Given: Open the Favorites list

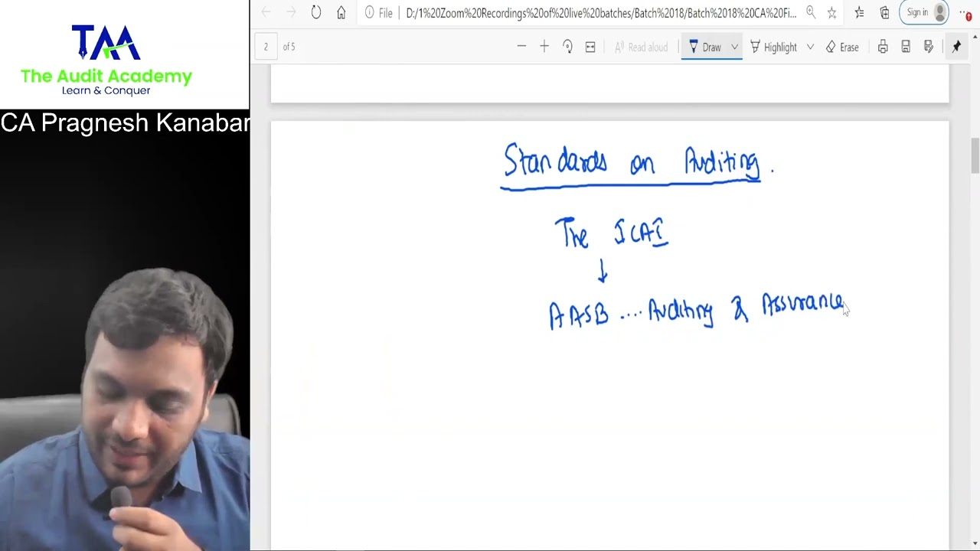Looking at the screenshot, I should [860, 12].
